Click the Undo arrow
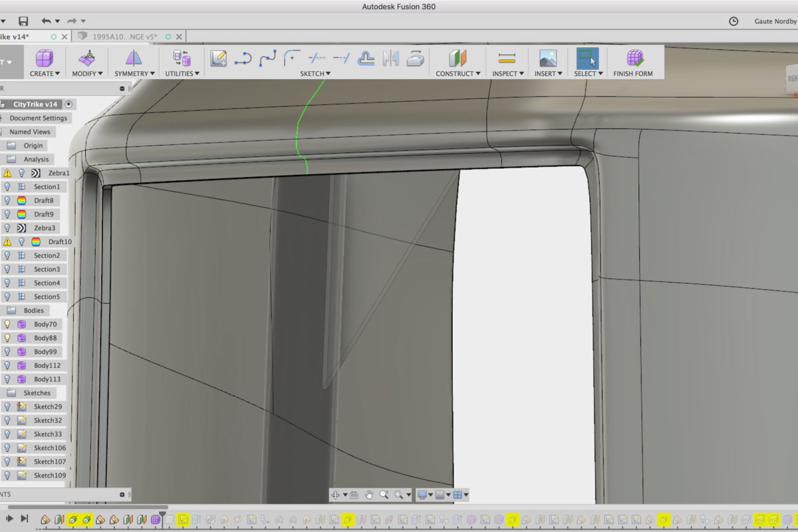 [46, 21]
